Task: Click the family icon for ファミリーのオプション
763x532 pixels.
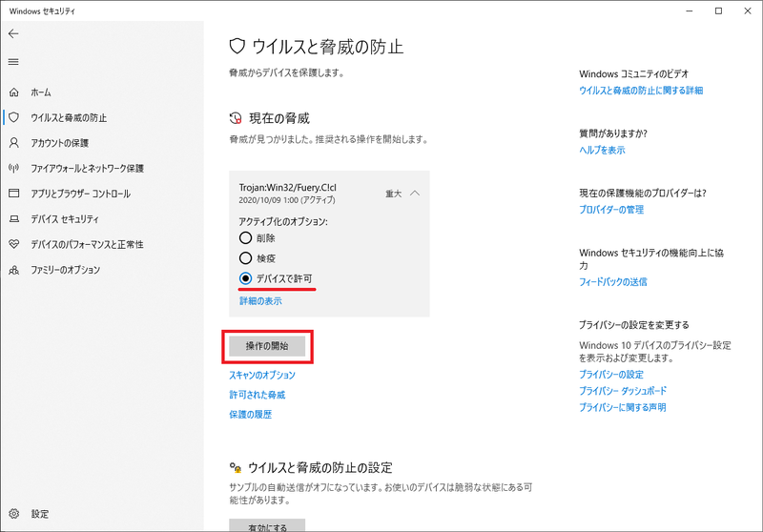Action: click(x=14, y=270)
